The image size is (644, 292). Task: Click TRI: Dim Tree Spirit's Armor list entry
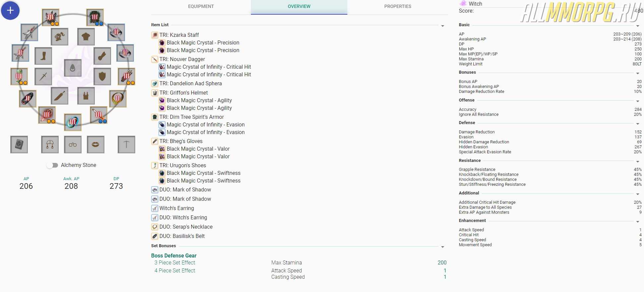tap(192, 117)
